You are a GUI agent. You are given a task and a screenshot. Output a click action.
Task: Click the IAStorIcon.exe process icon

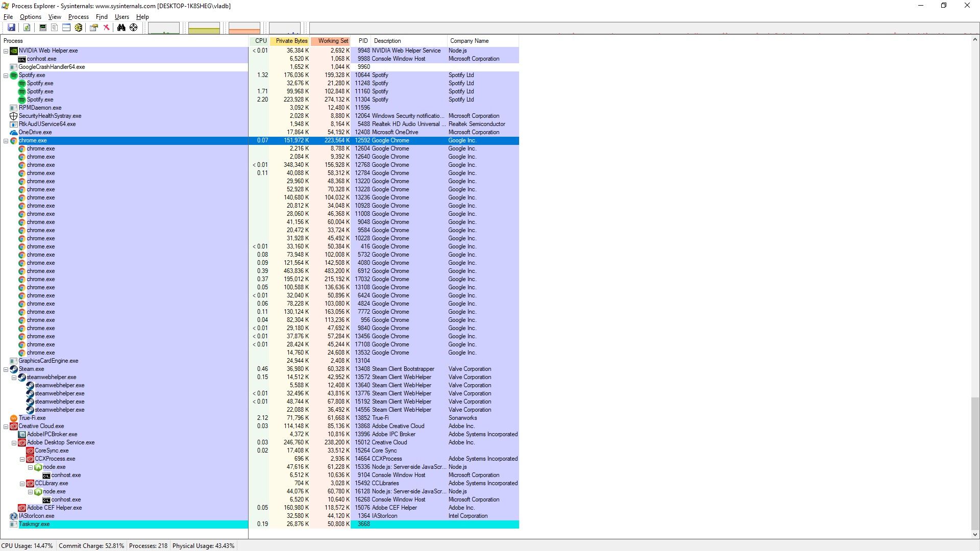14,516
